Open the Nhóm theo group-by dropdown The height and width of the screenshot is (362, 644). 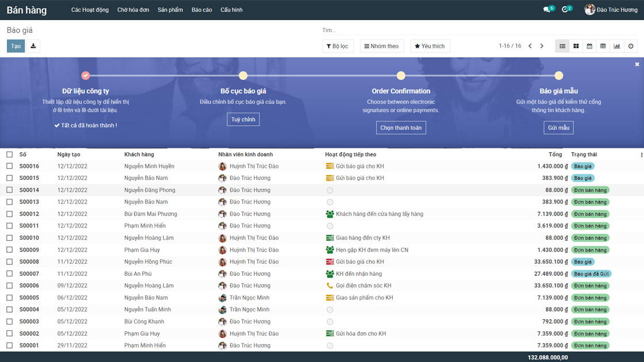tap(381, 46)
